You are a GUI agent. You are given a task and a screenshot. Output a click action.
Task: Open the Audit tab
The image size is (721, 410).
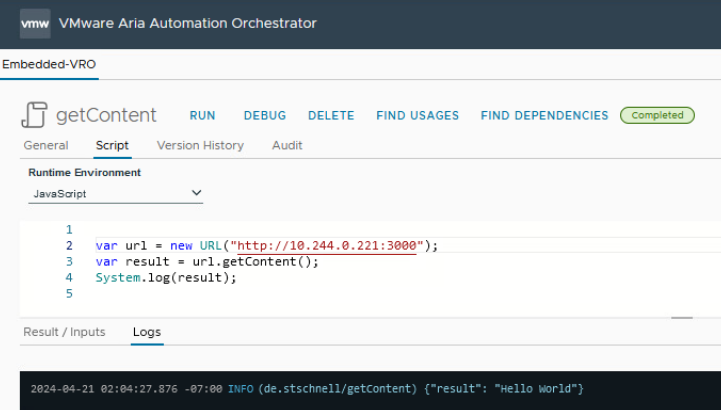(287, 146)
